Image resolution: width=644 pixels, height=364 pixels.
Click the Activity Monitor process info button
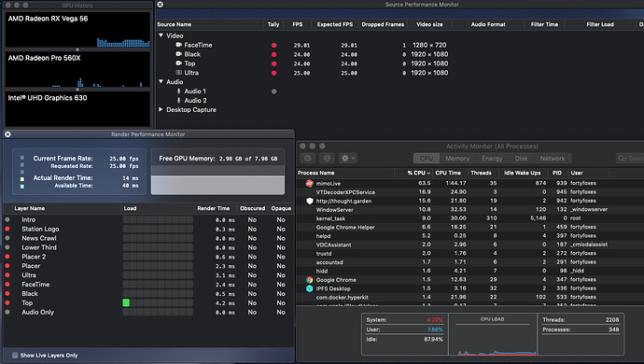(x=327, y=158)
